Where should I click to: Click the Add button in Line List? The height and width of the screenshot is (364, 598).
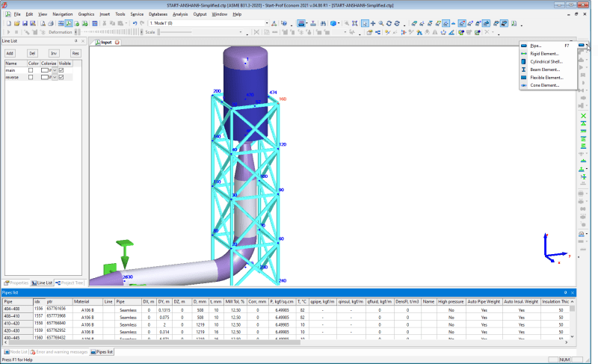coord(10,53)
